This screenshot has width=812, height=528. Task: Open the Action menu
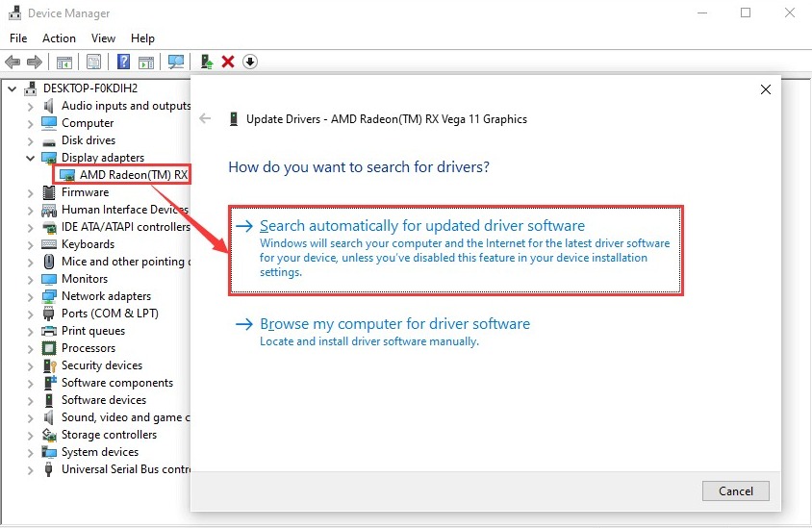click(x=59, y=38)
